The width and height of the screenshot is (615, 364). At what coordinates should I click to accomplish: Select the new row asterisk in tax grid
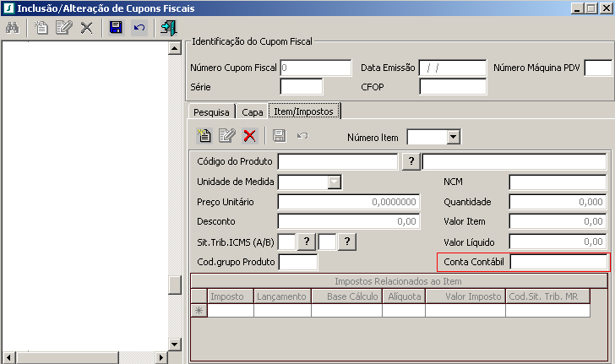(x=199, y=311)
